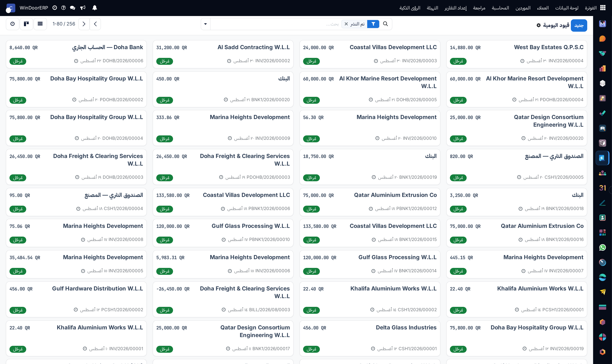Viewport: 612px width, 364px height.
Task: Open the إعداد التقارير menu
Action: pyautogui.click(x=455, y=8)
